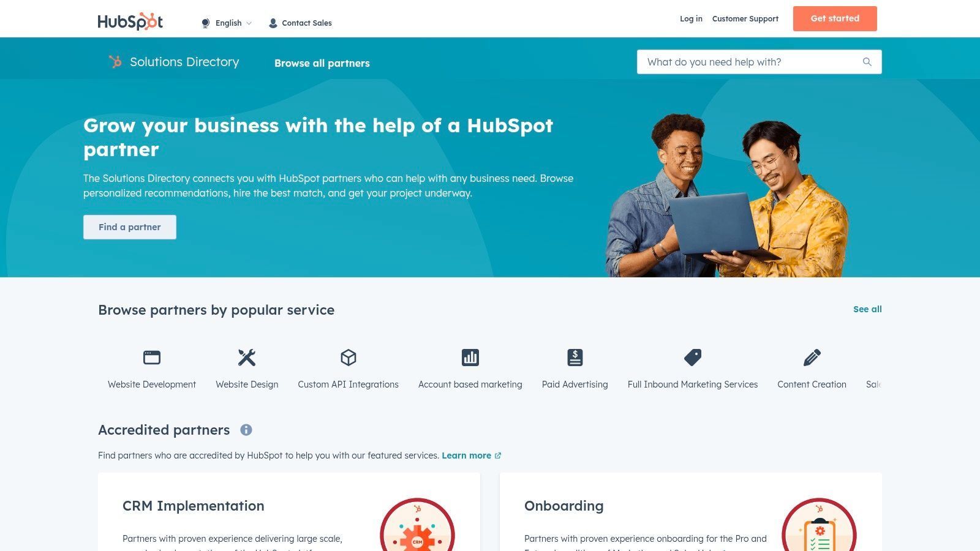
Task: Click the search magnifier icon
Action: tap(867, 62)
